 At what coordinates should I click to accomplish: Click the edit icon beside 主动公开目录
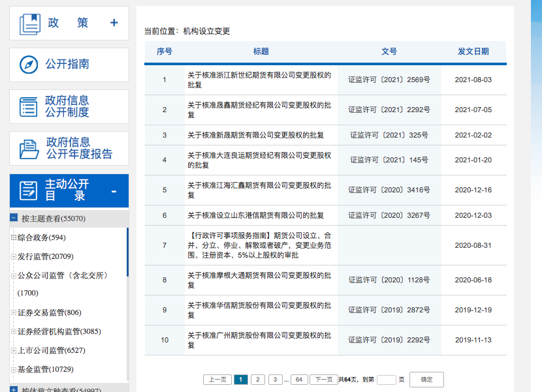(x=29, y=190)
